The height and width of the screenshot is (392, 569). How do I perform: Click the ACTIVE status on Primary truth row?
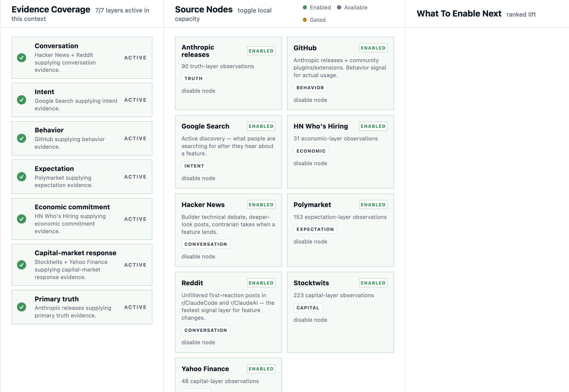pyautogui.click(x=135, y=307)
